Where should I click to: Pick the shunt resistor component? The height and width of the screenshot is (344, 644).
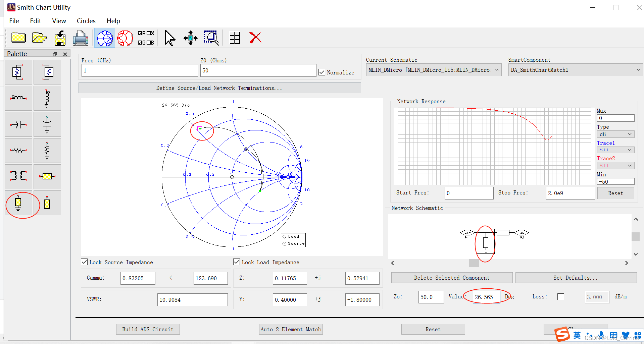[x=47, y=151]
